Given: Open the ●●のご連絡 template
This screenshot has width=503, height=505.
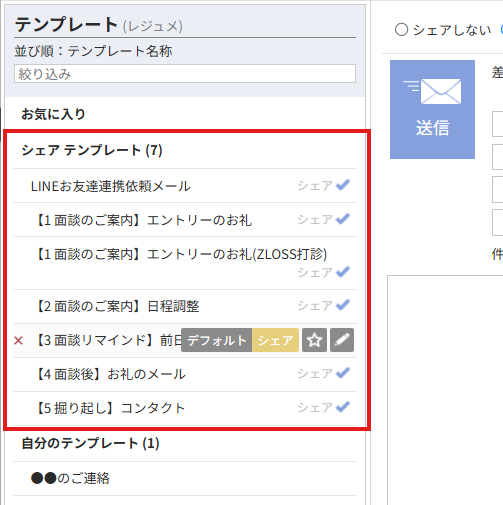Looking at the screenshot, I should tap(70, 478).
